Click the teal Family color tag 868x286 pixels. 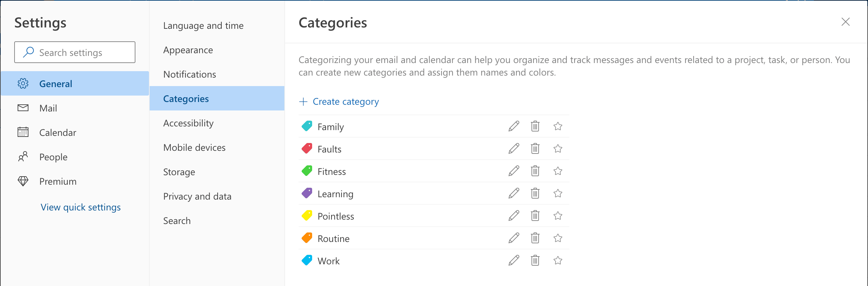click(306, 126)
